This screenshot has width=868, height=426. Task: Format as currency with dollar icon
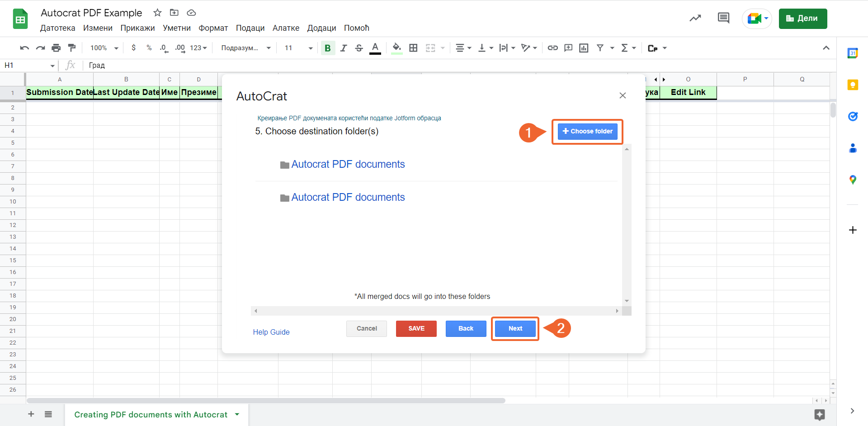pos(133,48)
